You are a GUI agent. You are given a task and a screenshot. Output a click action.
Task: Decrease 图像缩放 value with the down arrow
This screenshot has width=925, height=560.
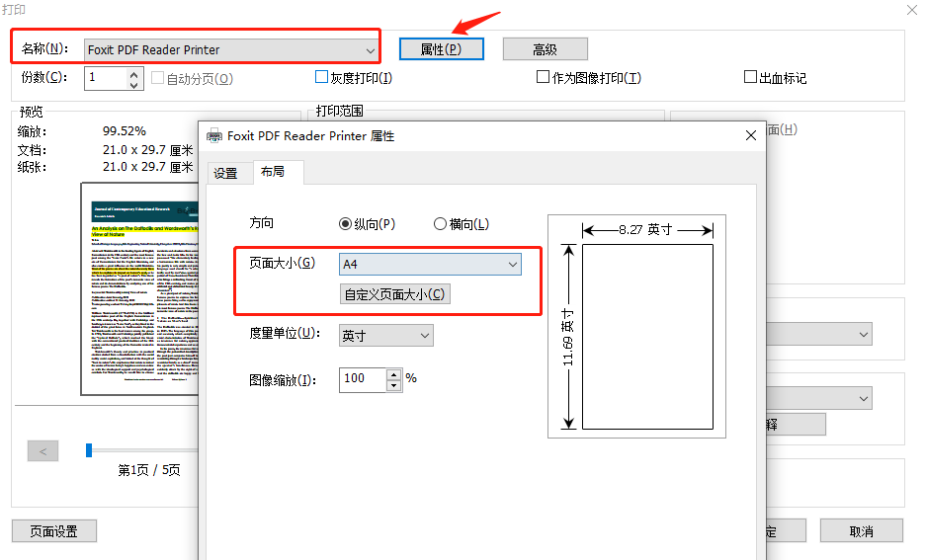point(394,384)
